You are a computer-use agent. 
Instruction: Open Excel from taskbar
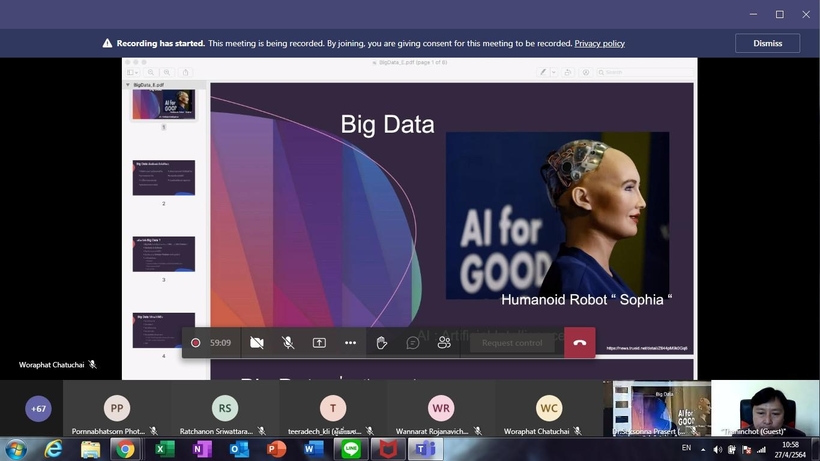(x=163, y=450)
